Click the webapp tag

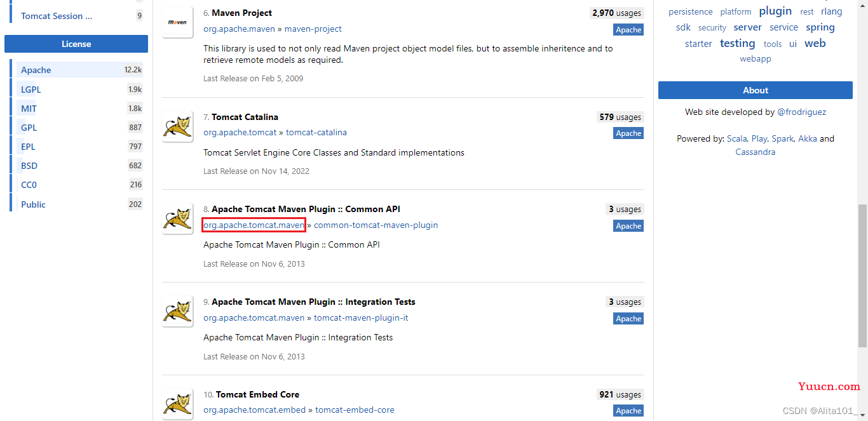[x=756, y=58]
